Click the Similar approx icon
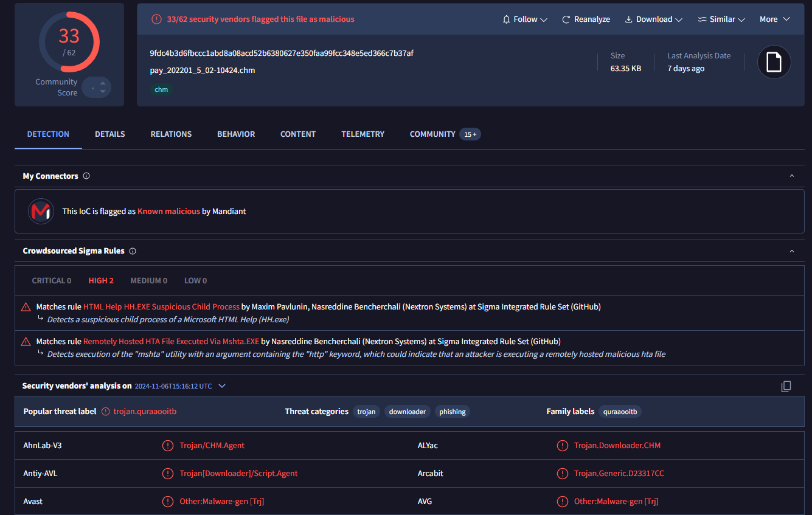The height and width of the screenshot is (515, 812). [x=702, y=19]
